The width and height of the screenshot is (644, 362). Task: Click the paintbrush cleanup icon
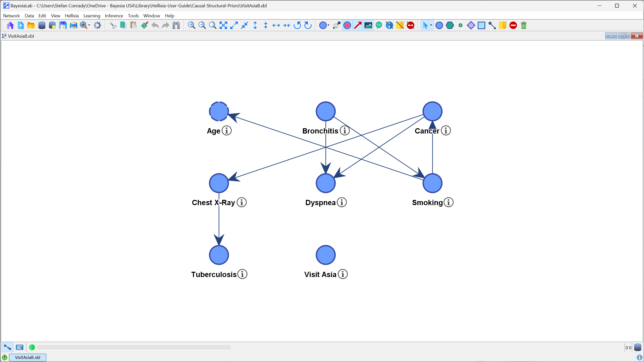tap(144, 25)
